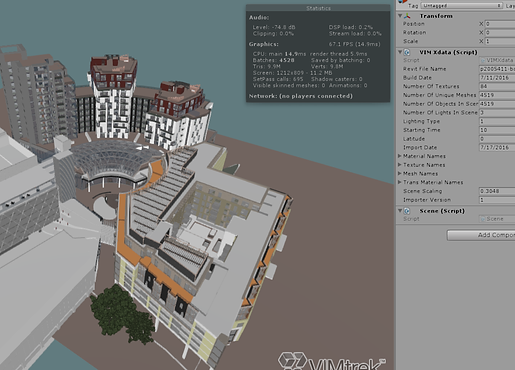Click the Number Of Lights In Scene field
This screenshot has width=515, height=370.
click(497, 113)
